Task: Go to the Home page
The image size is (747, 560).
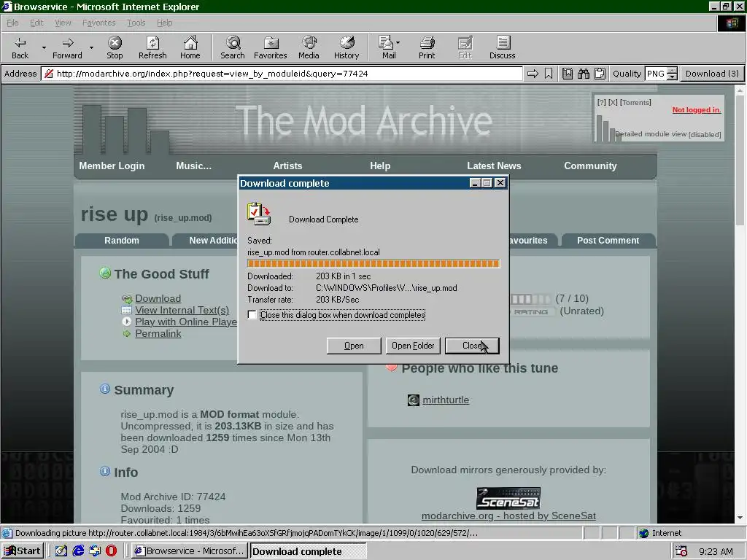Action: pyautogui.click(x=190, y=47)
